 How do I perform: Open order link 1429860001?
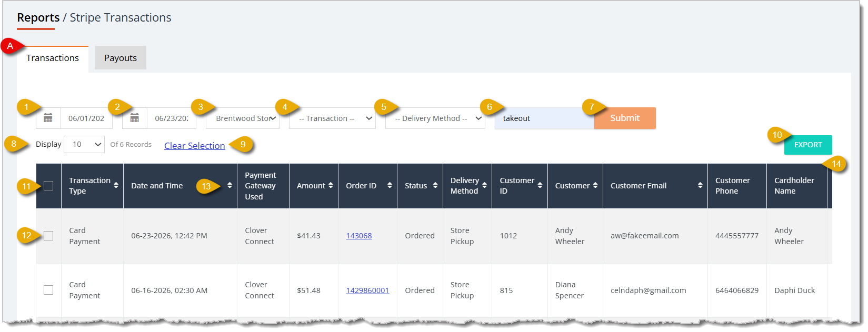tap(367, 290)
